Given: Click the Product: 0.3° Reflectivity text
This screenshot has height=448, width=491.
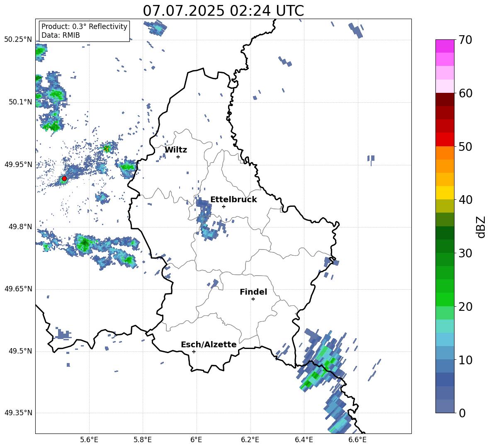Looking at the screenshot, I should point(84,27).
